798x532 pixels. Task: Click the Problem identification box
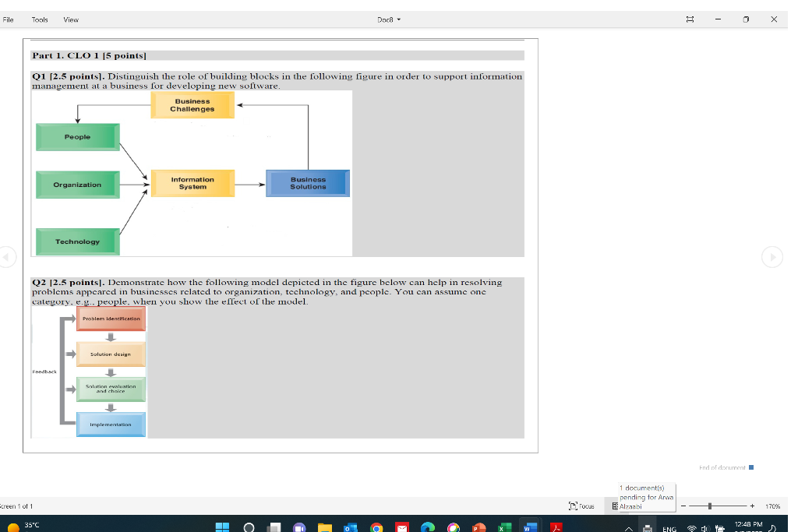tap(111, 319)
